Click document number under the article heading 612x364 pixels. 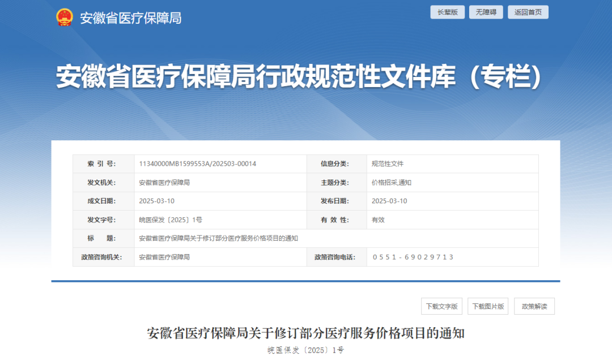pyautogui.click(x=305, y=350)
